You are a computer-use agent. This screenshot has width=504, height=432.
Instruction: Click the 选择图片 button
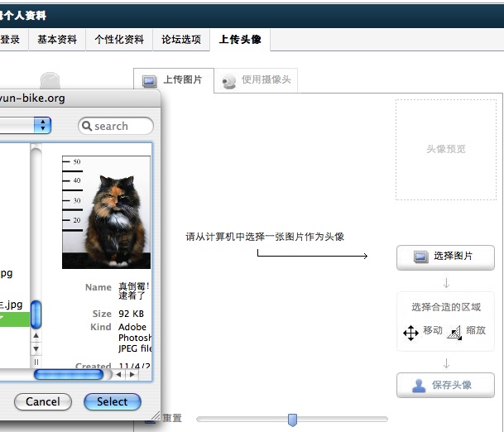445,257
